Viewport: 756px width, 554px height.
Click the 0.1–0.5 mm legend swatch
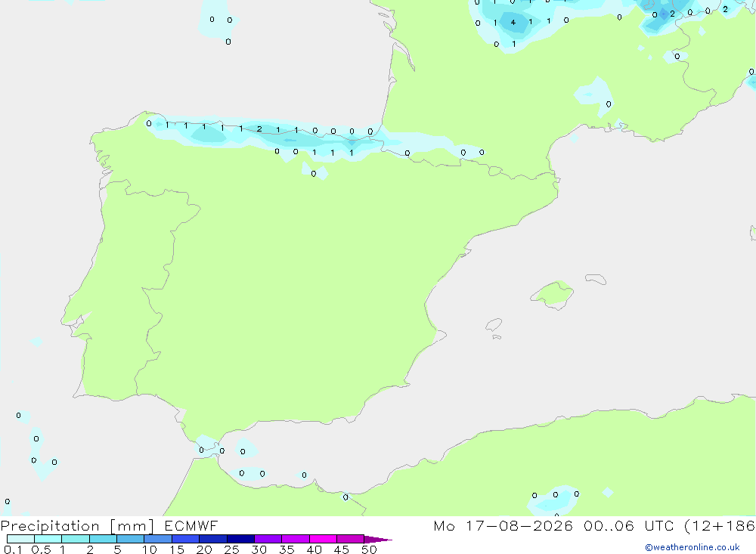[20, 539]
